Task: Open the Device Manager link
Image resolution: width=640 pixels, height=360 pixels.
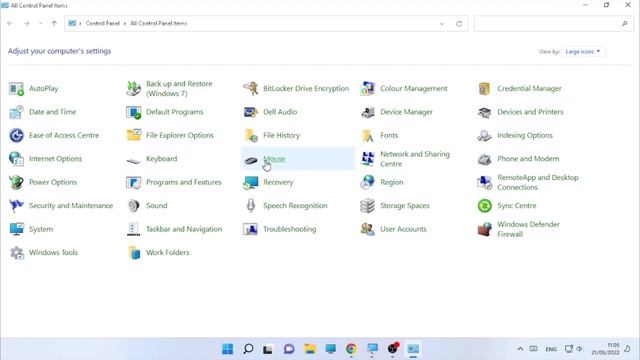Action: [406, 112]
